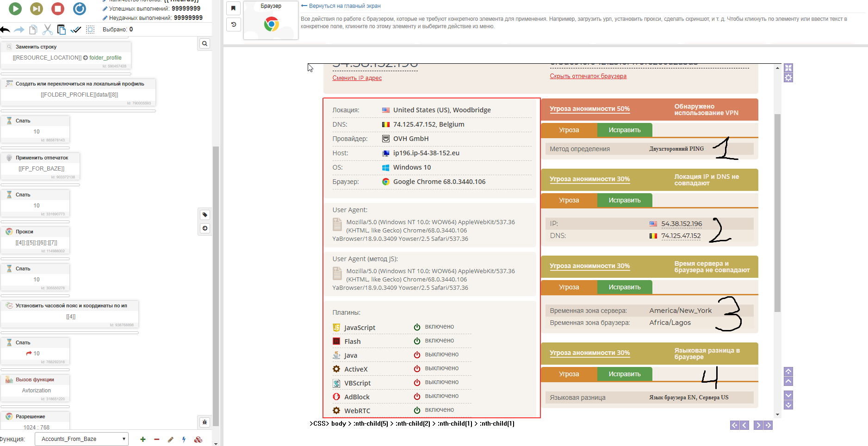
Task: Click the browser page vertical scrollbar
Action: click(x=777, y=213)
